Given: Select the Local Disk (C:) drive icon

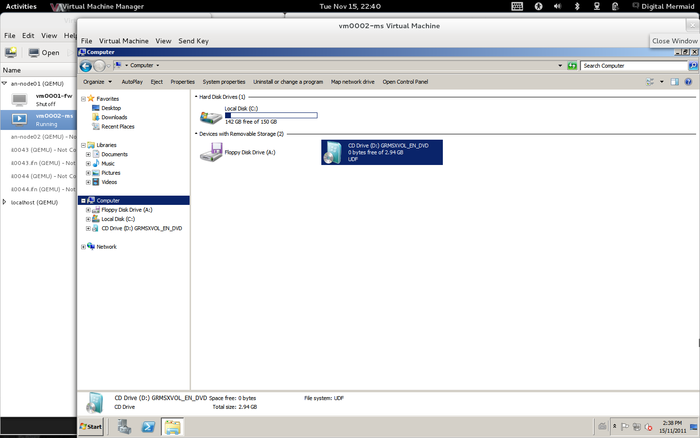Looking at the screenshot, I should tap(211, 117).
